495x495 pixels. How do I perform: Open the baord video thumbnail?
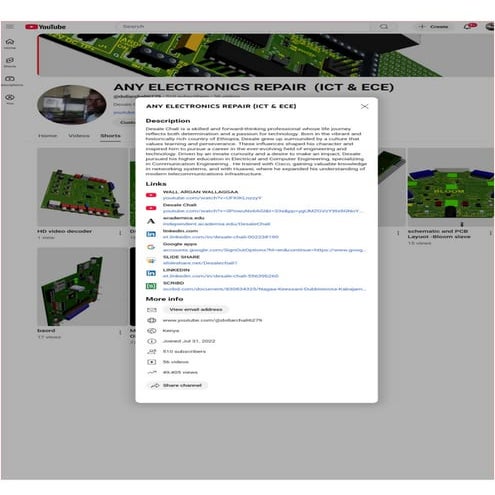82,287
